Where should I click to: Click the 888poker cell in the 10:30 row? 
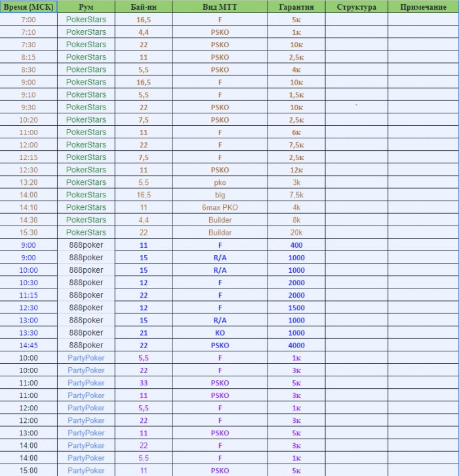(86, 283)
